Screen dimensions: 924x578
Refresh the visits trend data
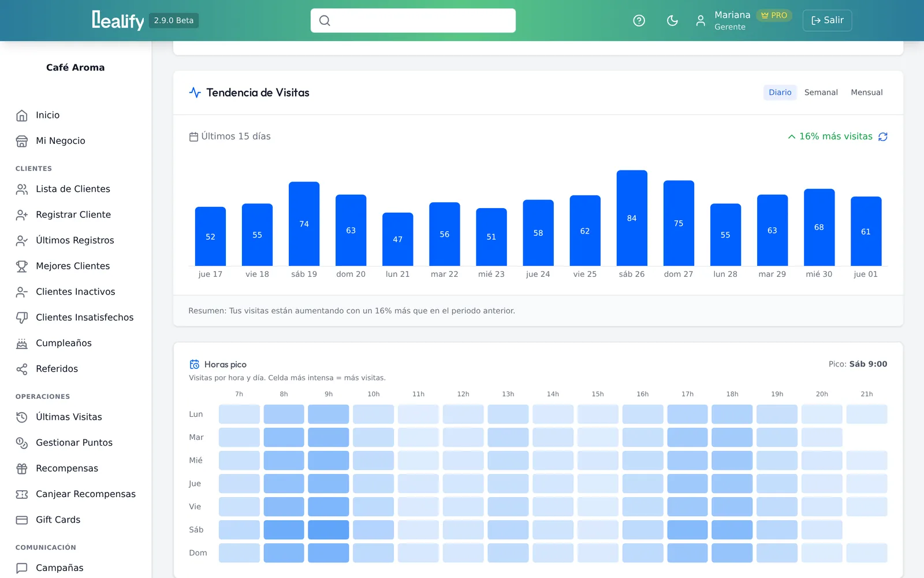883,136
